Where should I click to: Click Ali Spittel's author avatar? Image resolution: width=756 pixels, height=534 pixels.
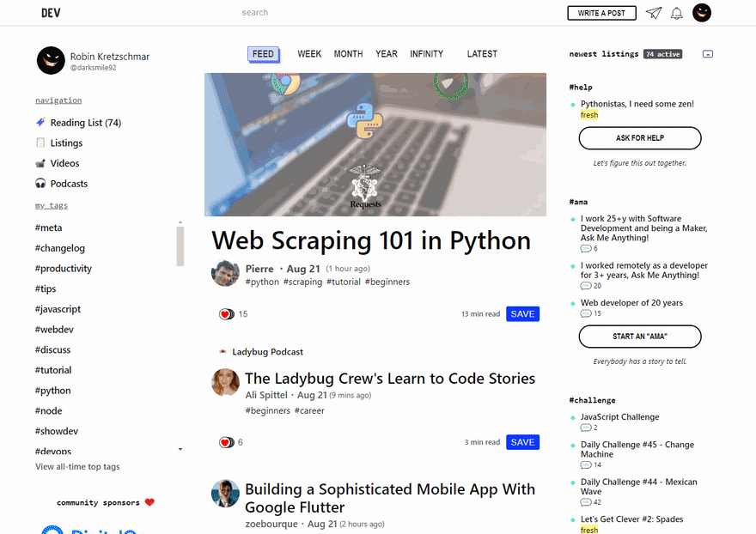click(x=225, y=382)
